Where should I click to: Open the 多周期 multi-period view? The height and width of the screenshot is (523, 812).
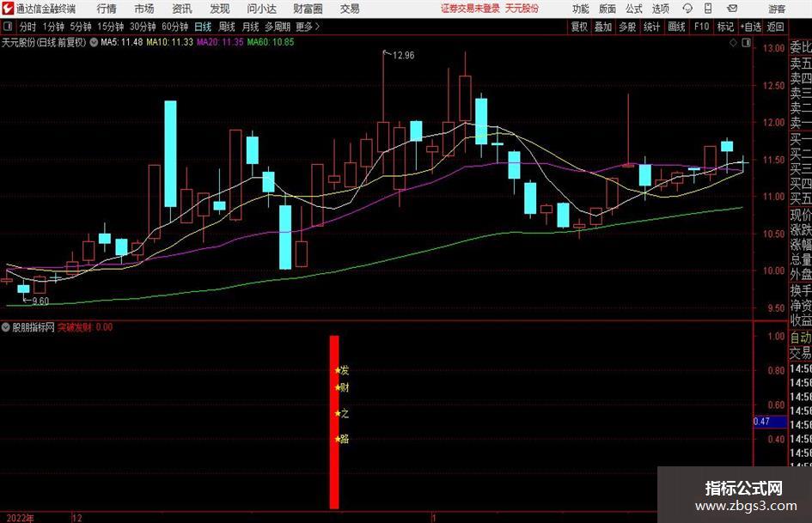coord(278,27)
